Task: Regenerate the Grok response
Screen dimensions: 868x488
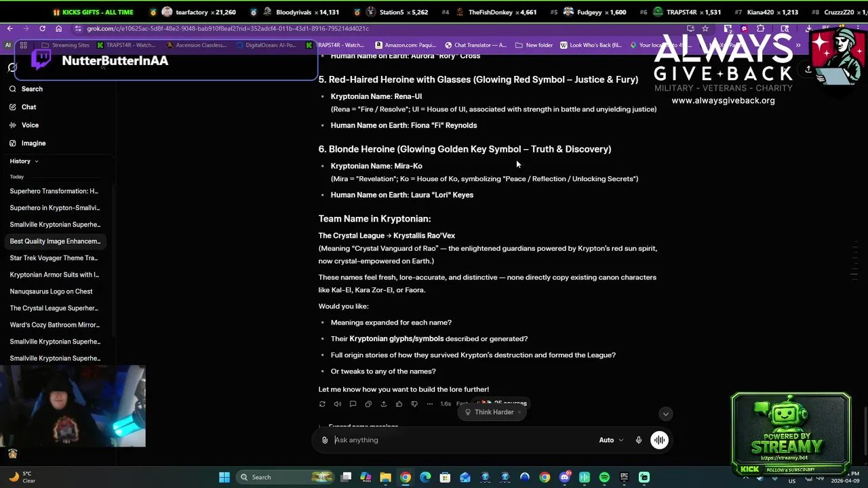Action: (322, 404)
